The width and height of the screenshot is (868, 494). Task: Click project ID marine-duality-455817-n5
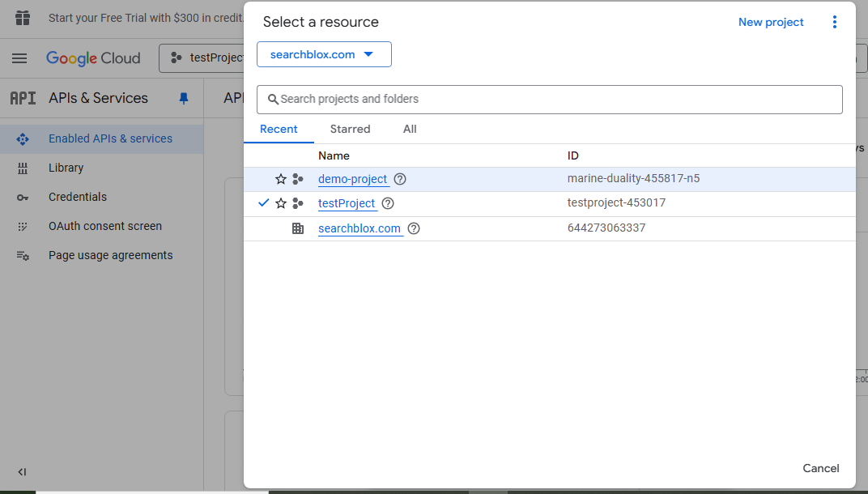(633, 178)
